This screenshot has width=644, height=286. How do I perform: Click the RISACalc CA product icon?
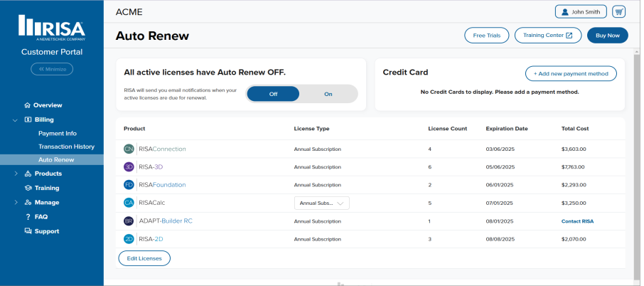[x=129, y=203]
